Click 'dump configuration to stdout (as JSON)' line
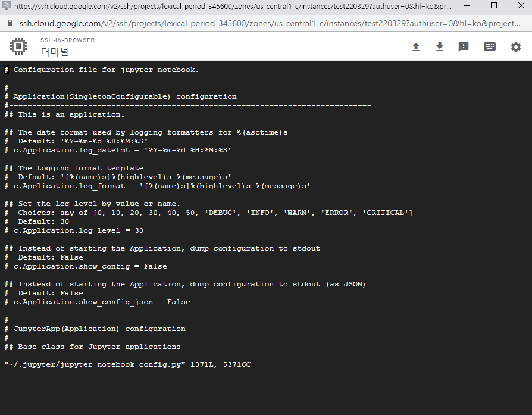This screenshot has height=415, width=532. pyautogui.click(x=185, y=284)
